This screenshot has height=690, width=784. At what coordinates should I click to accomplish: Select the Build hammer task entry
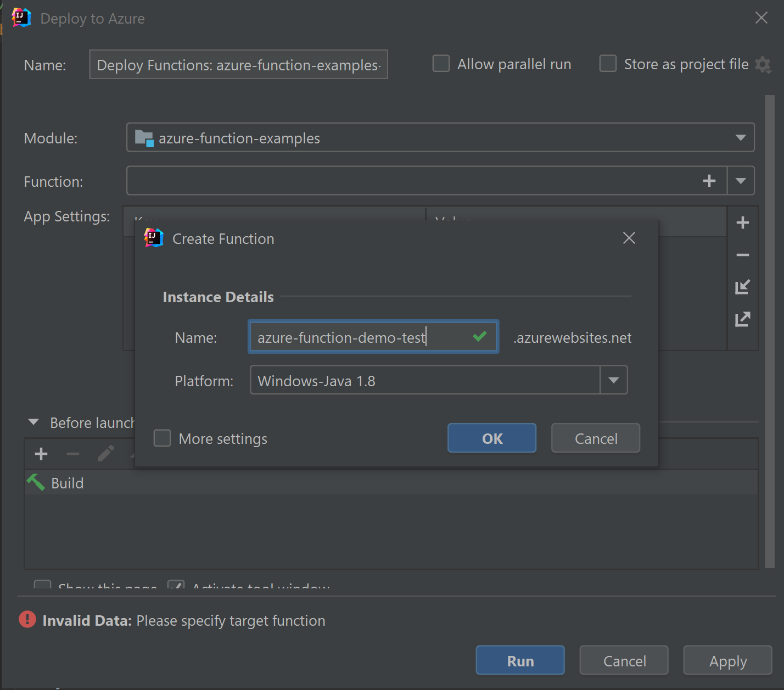point(67,483)
